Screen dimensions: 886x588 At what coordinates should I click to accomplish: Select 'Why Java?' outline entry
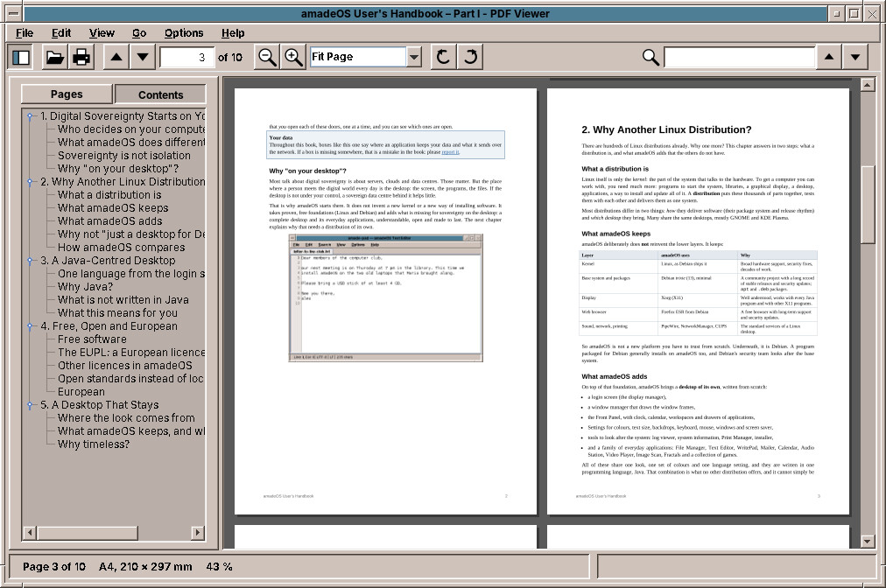tap(85, 286)
